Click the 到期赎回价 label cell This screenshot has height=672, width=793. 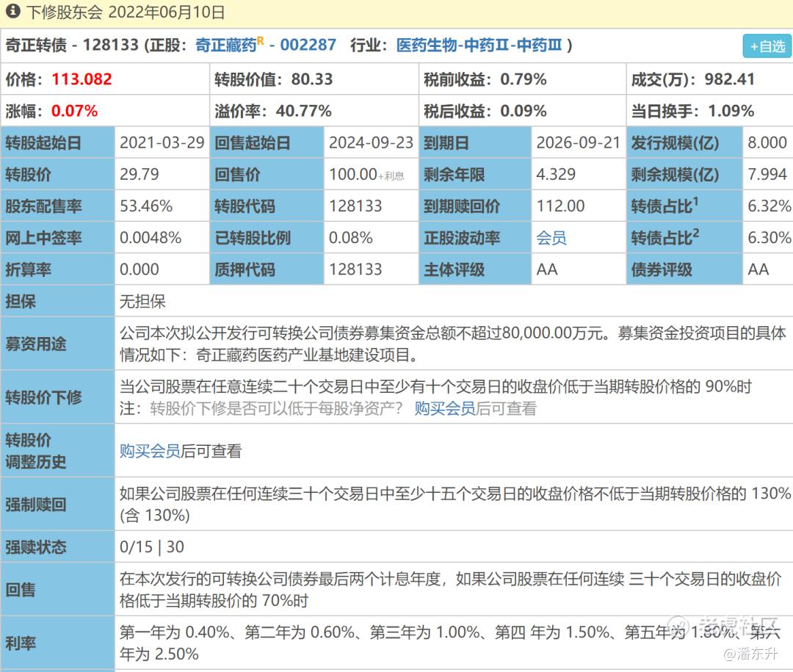tap(475, 206)
